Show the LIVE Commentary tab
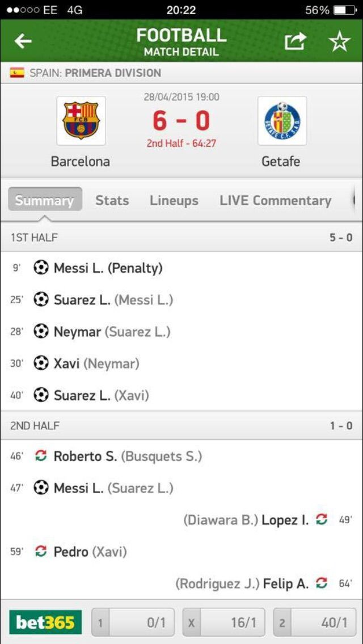 [275, 200]
